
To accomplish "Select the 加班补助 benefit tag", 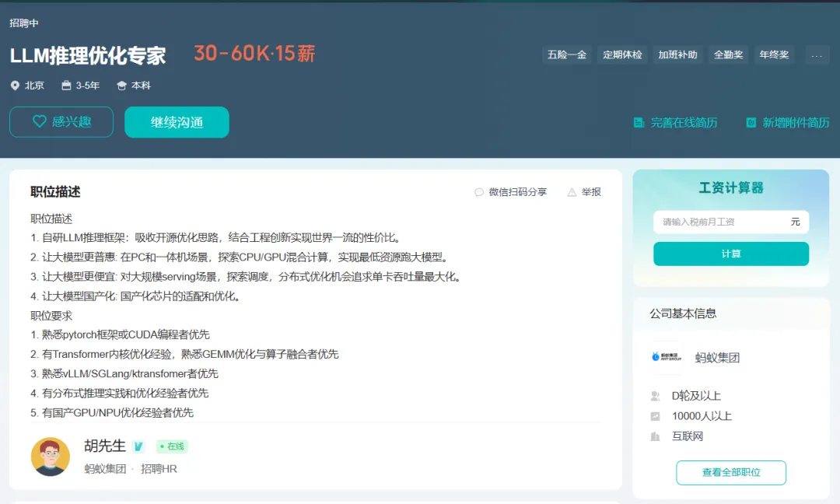I will 677,55.
